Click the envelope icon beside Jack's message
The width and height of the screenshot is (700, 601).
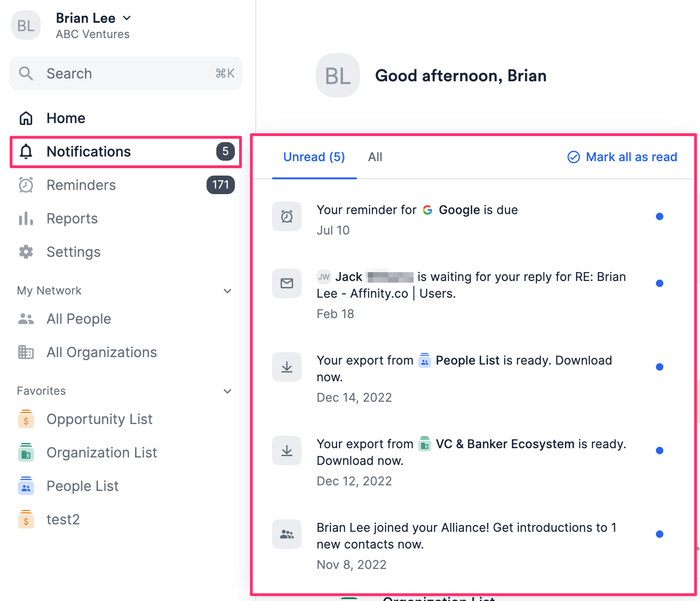click(287, 283)
